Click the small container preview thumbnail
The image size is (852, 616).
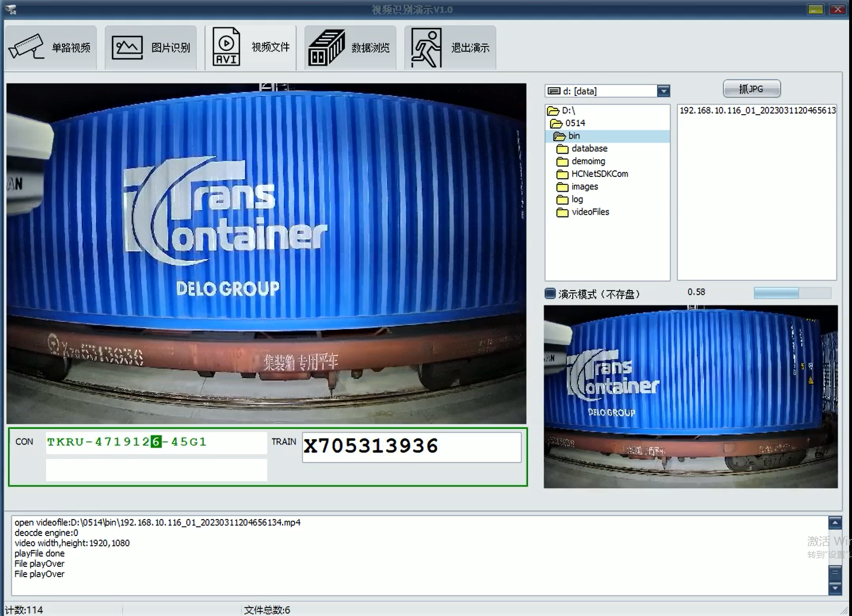690,397
